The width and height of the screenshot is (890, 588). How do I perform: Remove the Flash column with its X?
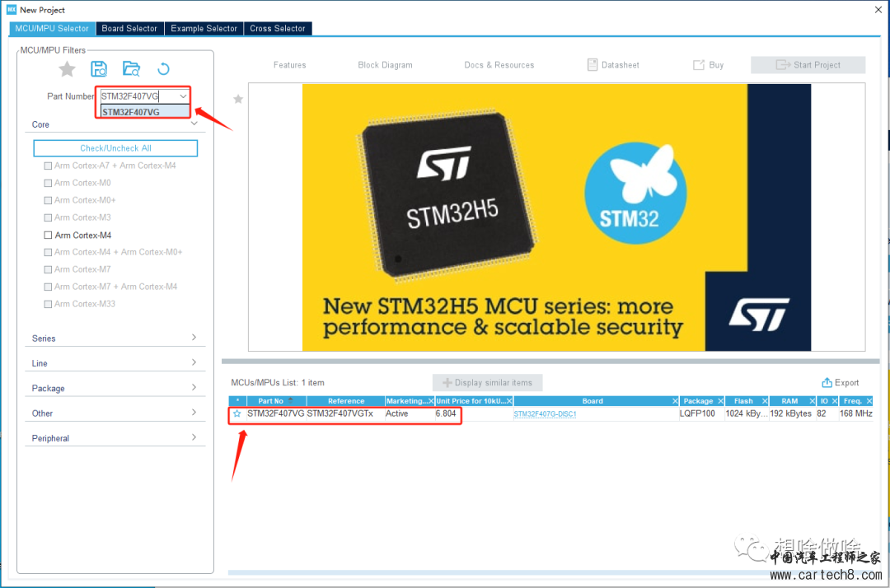[765, 401]
